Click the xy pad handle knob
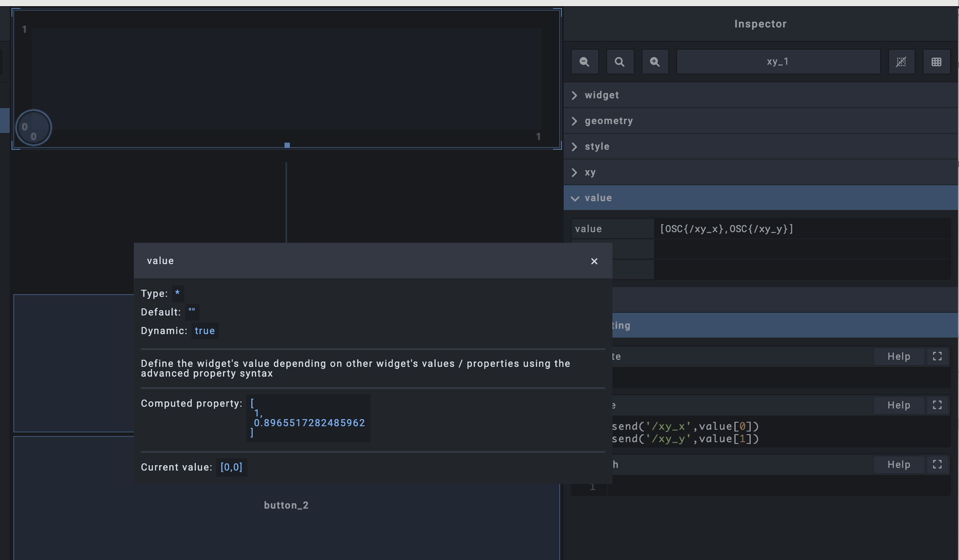Viewport: 959px width, 560px height. (x=34, y=128)
